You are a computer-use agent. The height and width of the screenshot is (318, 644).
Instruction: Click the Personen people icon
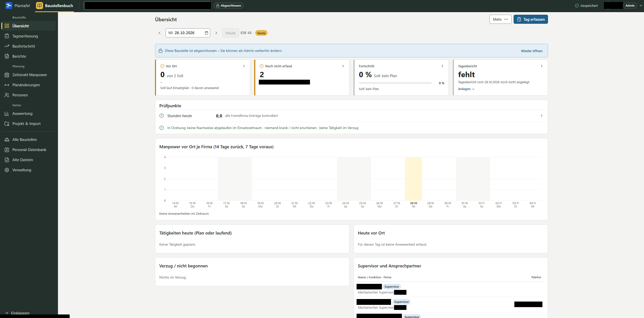pos(7,95)
